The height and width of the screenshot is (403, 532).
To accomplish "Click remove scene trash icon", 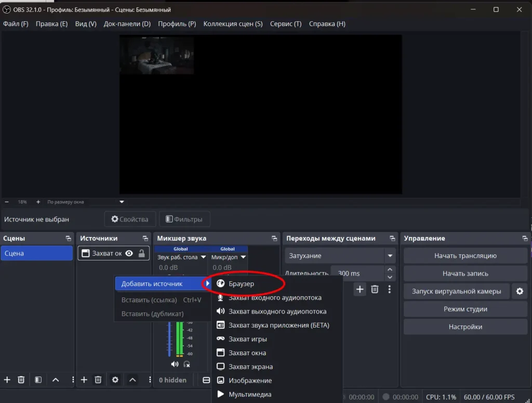I will coord(21,380).
